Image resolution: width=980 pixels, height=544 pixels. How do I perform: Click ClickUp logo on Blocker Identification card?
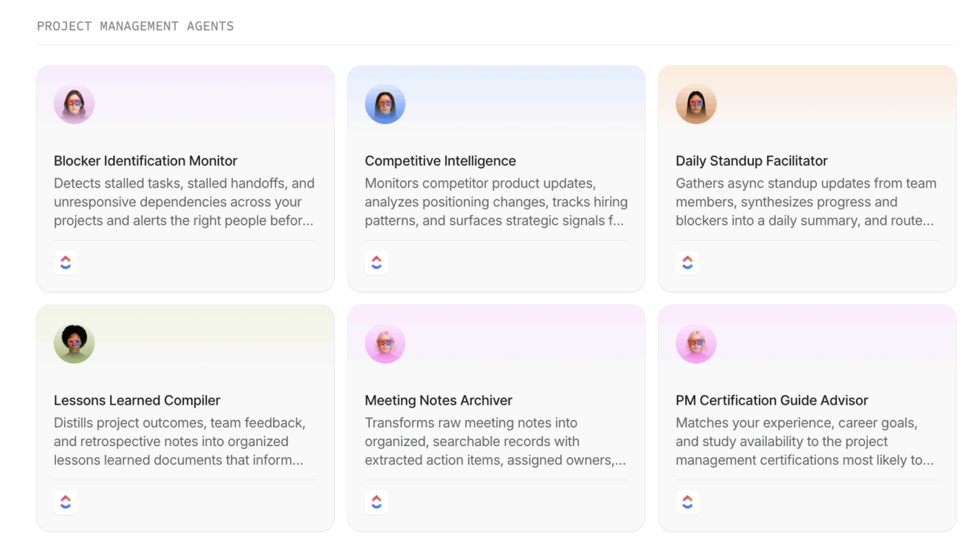(x=66, y=263)
